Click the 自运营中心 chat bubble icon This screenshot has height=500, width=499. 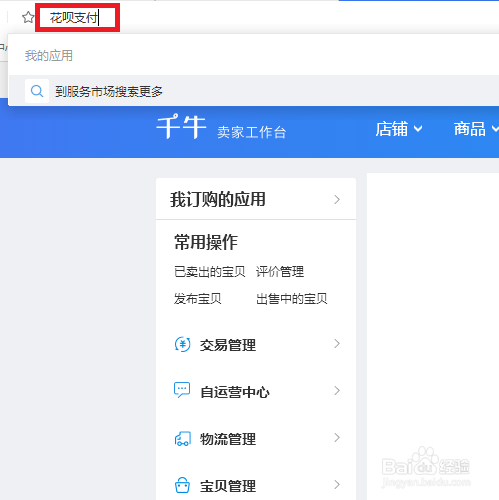pos(182,390)
